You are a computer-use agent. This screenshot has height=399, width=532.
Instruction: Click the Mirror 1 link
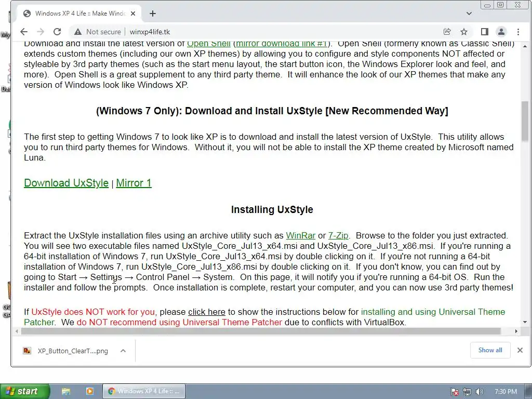(x=134, y=183)
